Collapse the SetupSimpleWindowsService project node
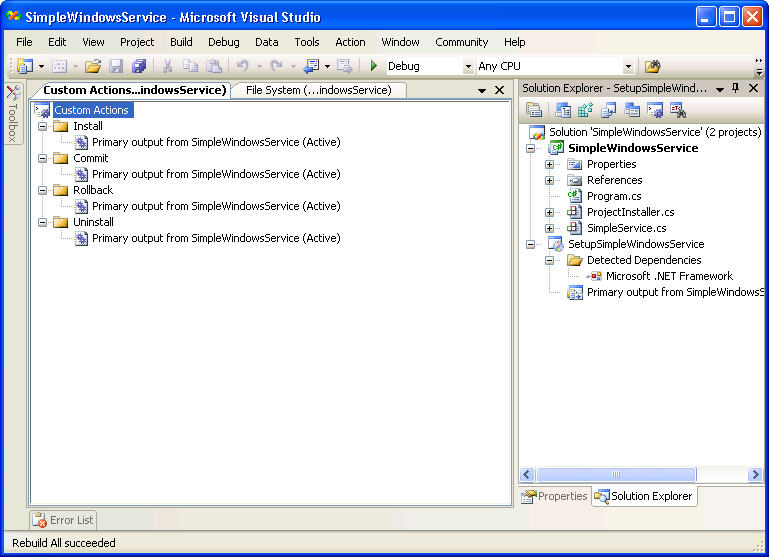This screenshot has width=769, height=557. (x=531, y=244)
